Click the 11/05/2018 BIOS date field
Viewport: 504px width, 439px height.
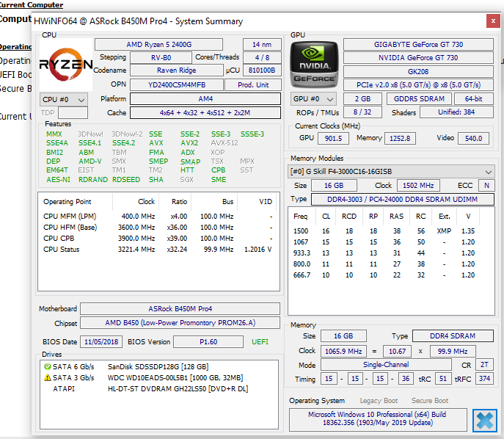click(x=101, y=341)
